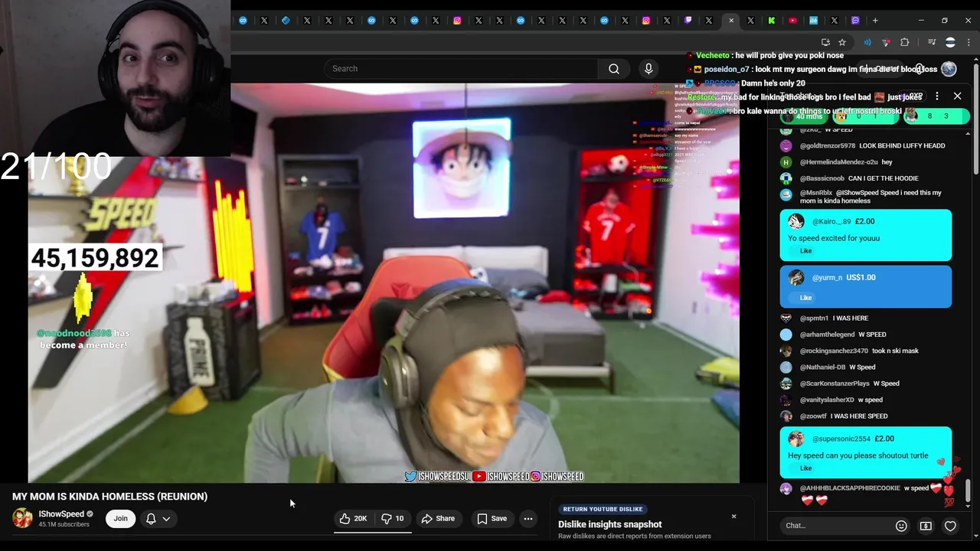Toggle the notification bell for IShowSpeed
This screenshot has height=551, width=980.
click(x=151, y=519)
